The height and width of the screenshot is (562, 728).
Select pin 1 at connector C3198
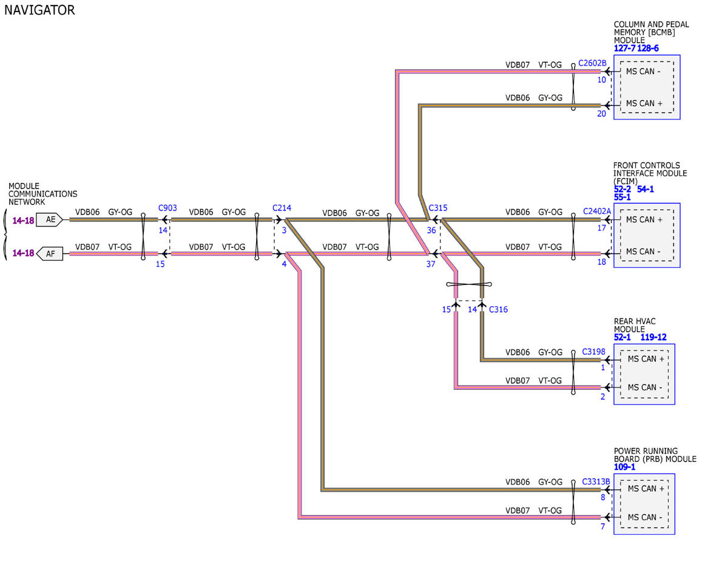point(603,367)
